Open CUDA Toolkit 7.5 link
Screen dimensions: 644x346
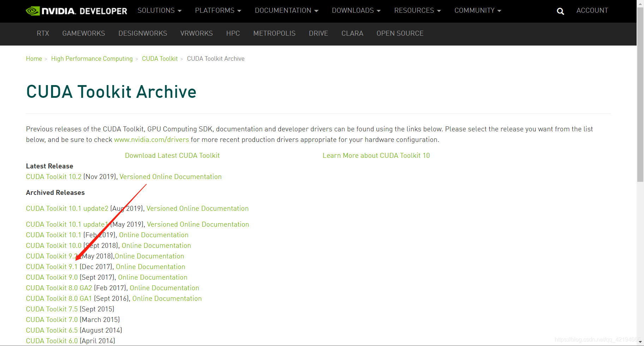click(x=52, y=309)
